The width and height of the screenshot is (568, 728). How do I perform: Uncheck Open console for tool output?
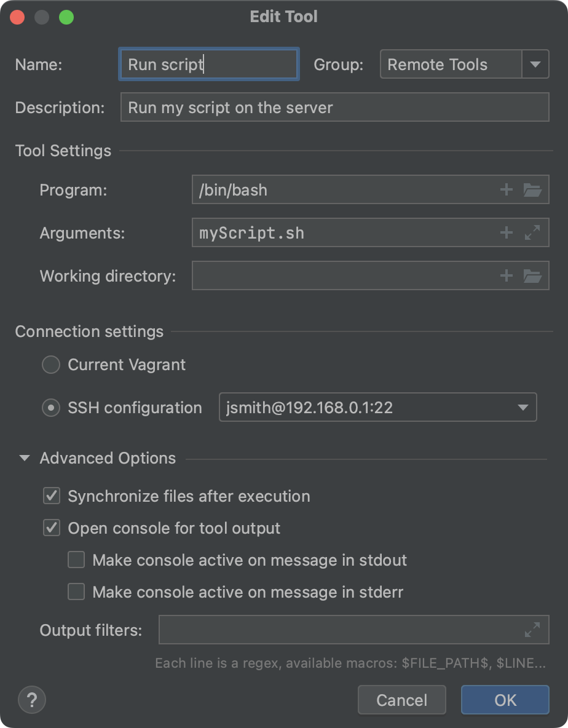pos(52,528)
